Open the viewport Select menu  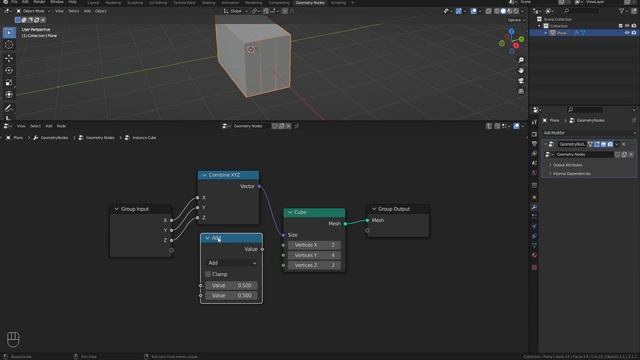[73, 11]
